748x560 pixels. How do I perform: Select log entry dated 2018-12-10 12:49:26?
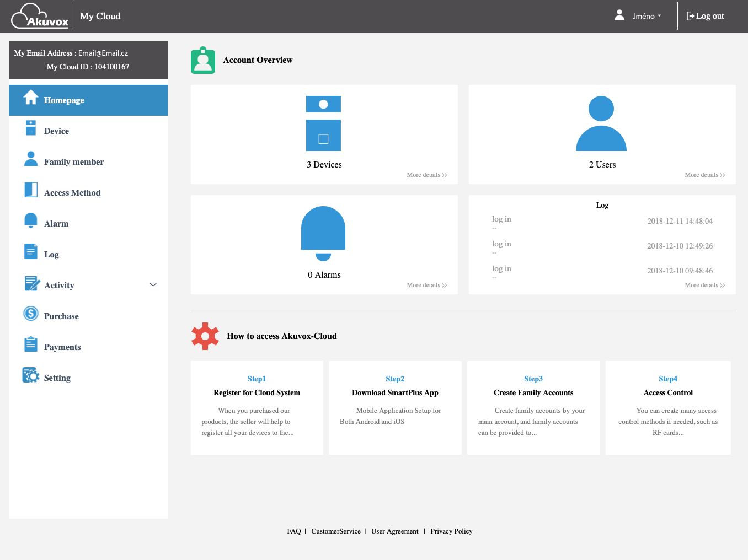(x=602, y=247)
